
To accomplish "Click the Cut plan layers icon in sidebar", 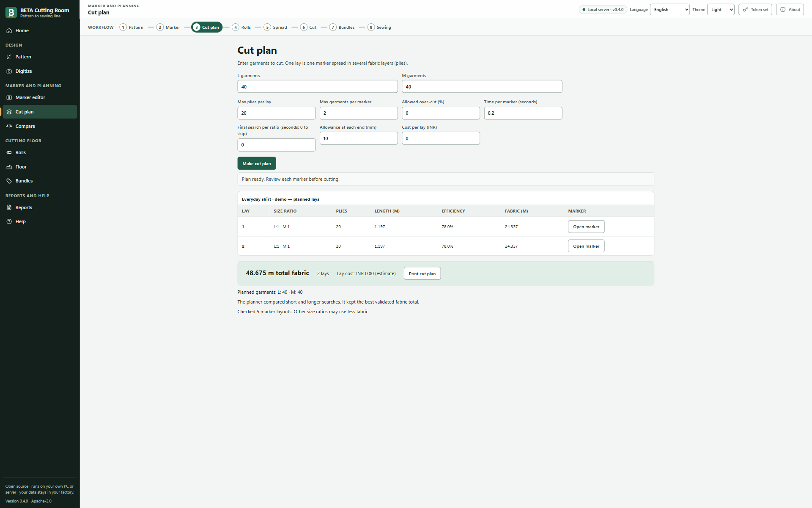I will click(9, 112).
